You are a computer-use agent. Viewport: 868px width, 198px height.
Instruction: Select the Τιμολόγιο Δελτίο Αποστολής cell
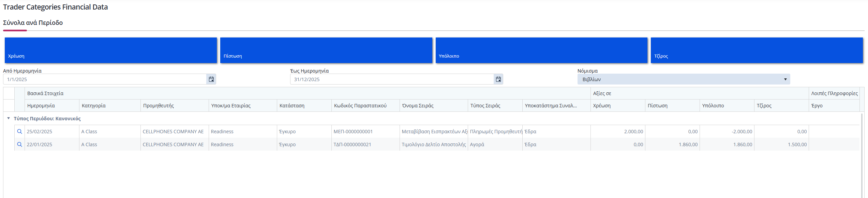tap(434, 144)
